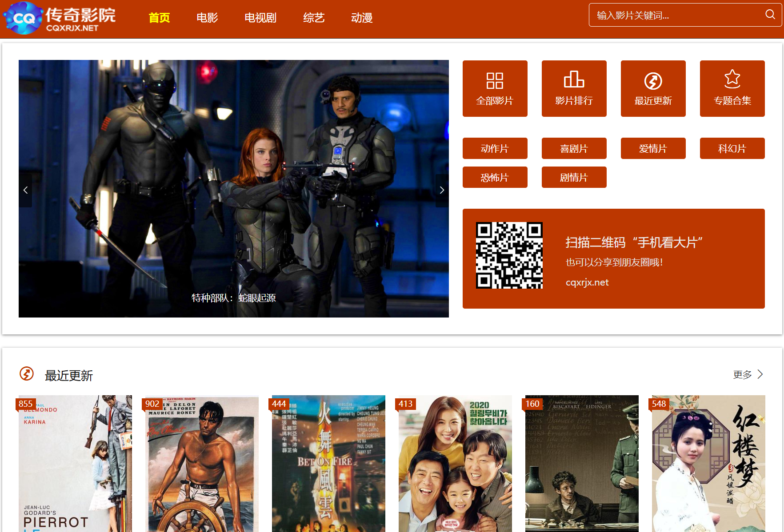Image resolution: width=784 pixels, height=532 pixels.
Task: Open the Korean family poster numbered 413
Action: click(x=455, y=464)
